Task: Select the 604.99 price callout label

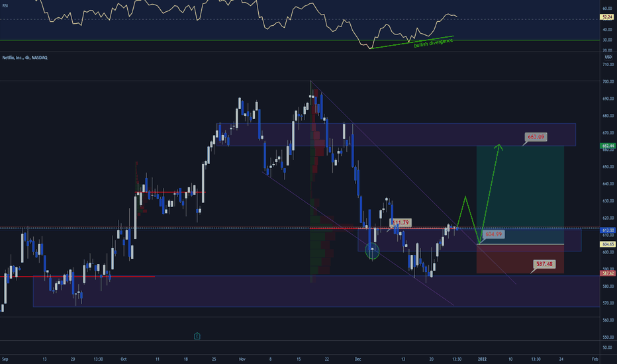Action: coord(493,234)
